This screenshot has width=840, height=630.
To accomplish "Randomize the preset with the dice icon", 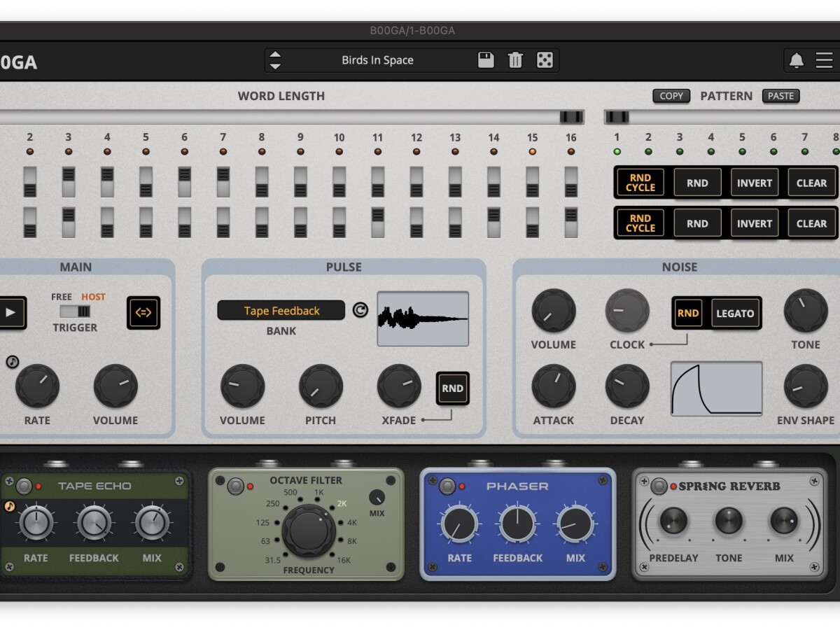I will click(x=544, y=60).
